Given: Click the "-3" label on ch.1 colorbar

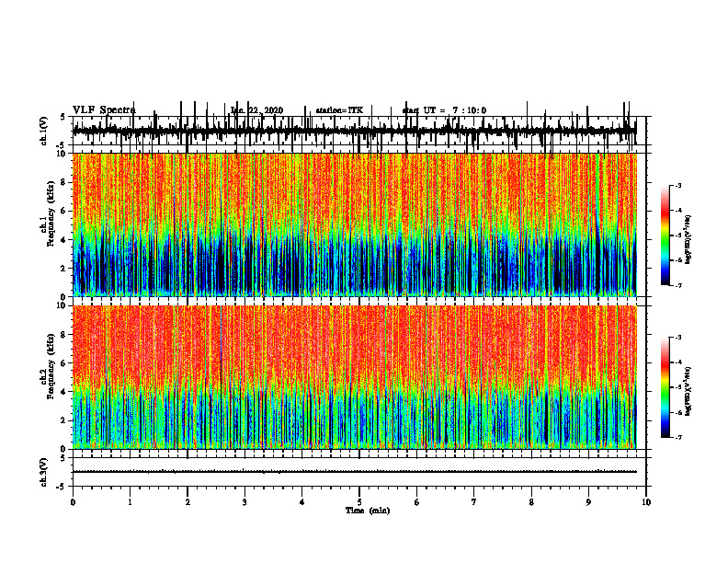Looking at the screenshot, I should (x=678, y=185).
